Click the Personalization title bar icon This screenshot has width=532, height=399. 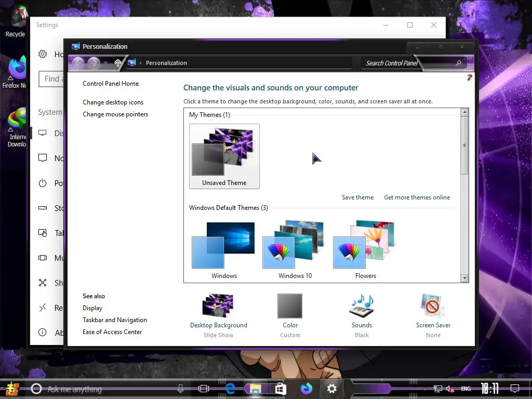[76, 46]
